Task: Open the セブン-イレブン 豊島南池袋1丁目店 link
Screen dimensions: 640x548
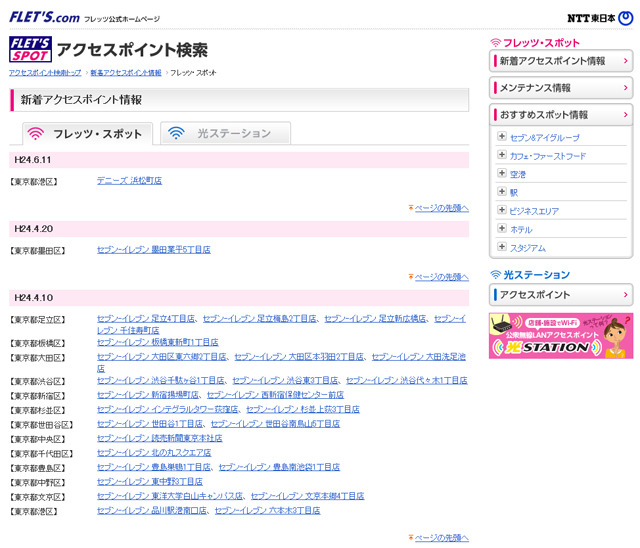Action: [x=279, y=467]
